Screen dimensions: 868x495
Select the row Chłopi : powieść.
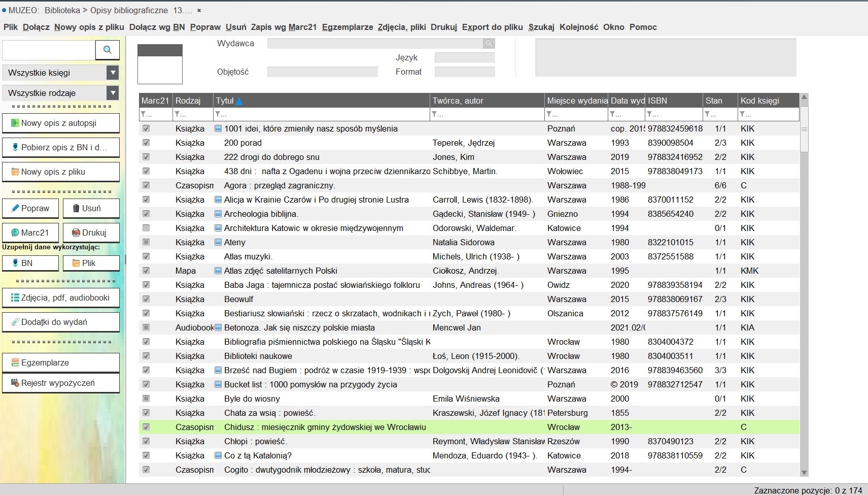pos(469,442)
